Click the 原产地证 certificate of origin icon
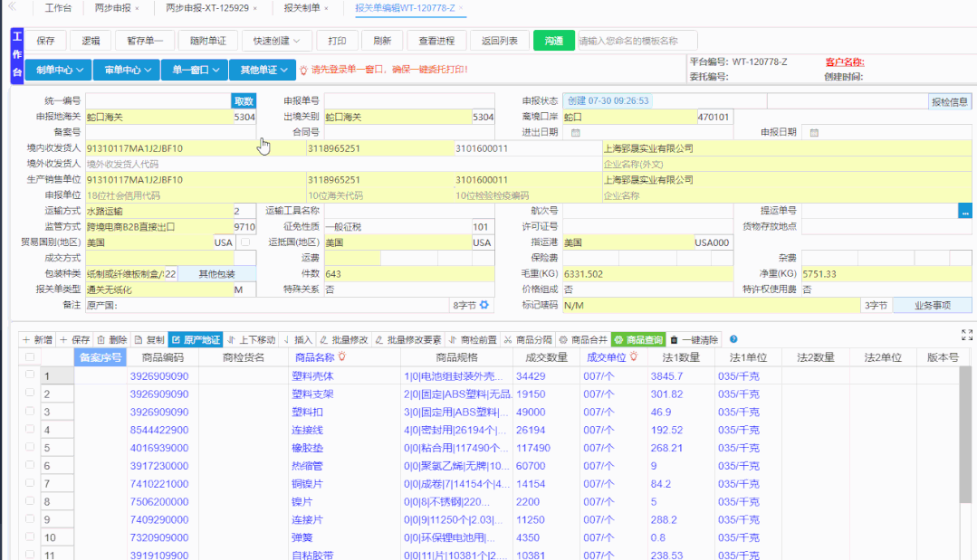This screenshot has width=977, height=560. coord(197,340)
